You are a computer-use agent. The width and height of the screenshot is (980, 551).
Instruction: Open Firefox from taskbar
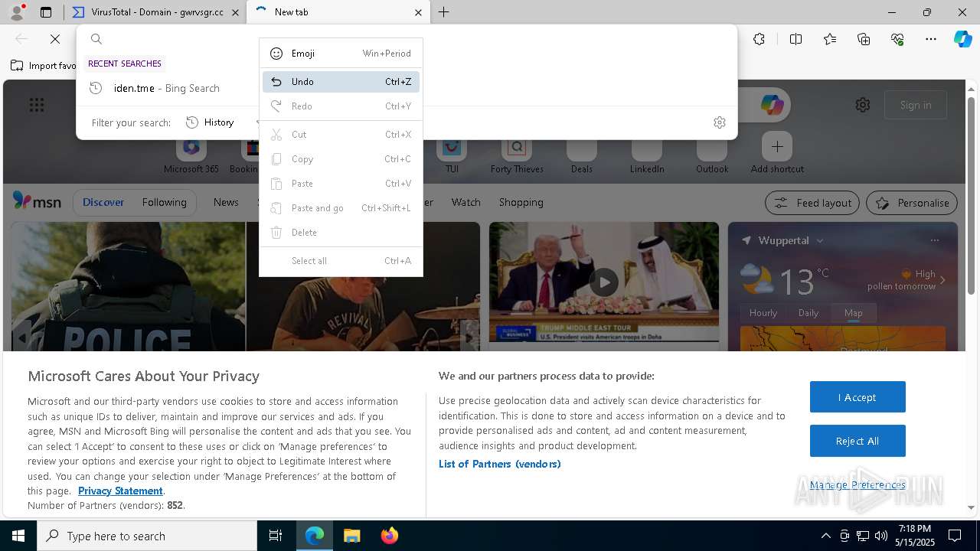pos(390,536)
